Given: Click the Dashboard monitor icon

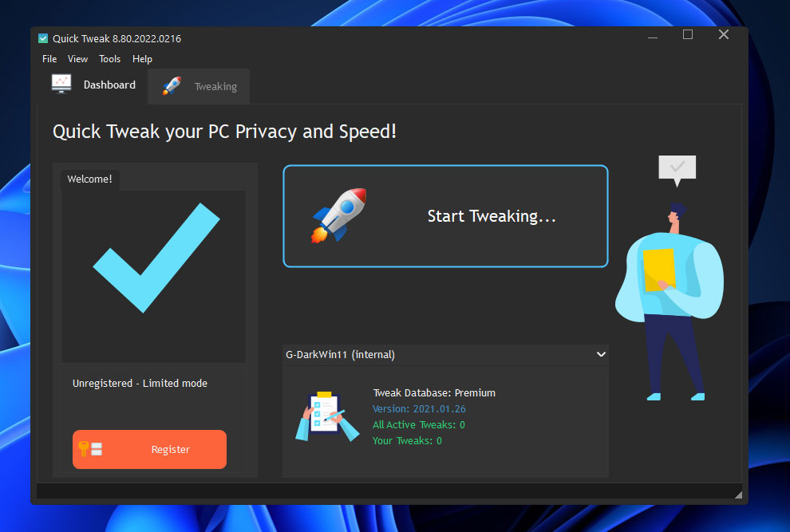Looking at the screenshot, I should pos(61,84).
